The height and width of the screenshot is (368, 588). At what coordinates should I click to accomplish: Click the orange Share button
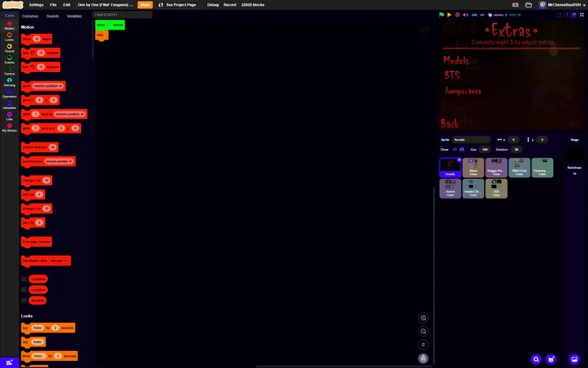click(x=145, y=5)
